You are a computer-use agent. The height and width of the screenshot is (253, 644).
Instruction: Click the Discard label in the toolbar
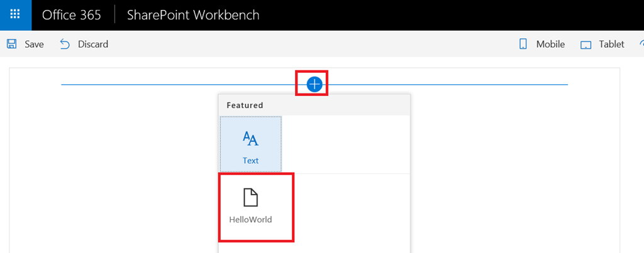[93, 45]
